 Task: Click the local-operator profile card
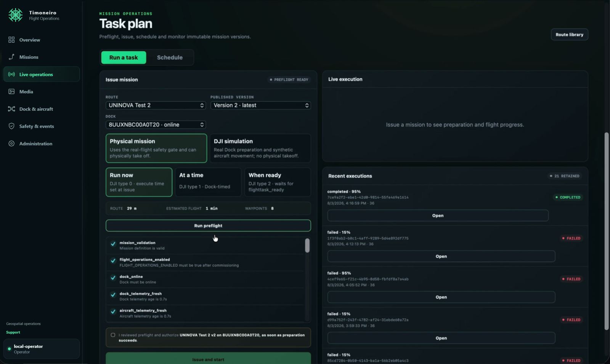(42, 349)
